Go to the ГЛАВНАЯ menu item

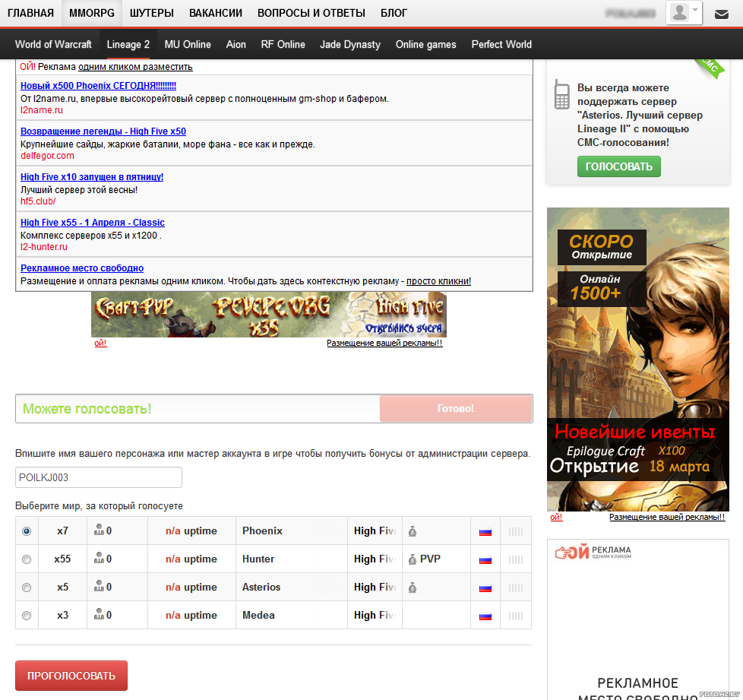point(31,13)
